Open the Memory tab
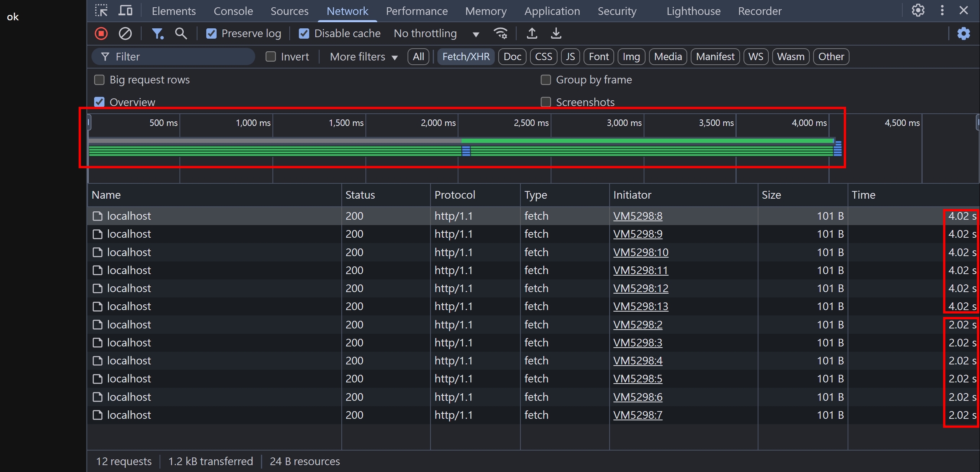 (x=486, y=11)
